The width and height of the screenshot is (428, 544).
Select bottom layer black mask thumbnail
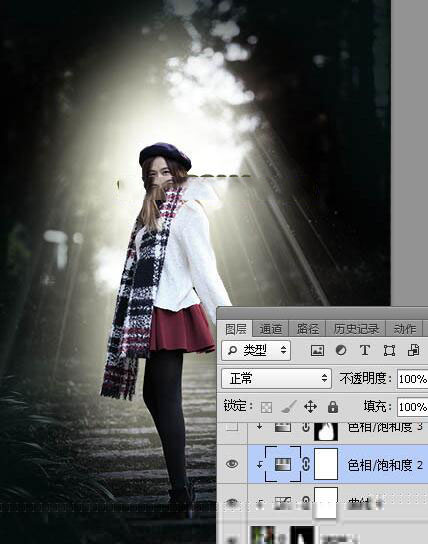coord(302,535)
